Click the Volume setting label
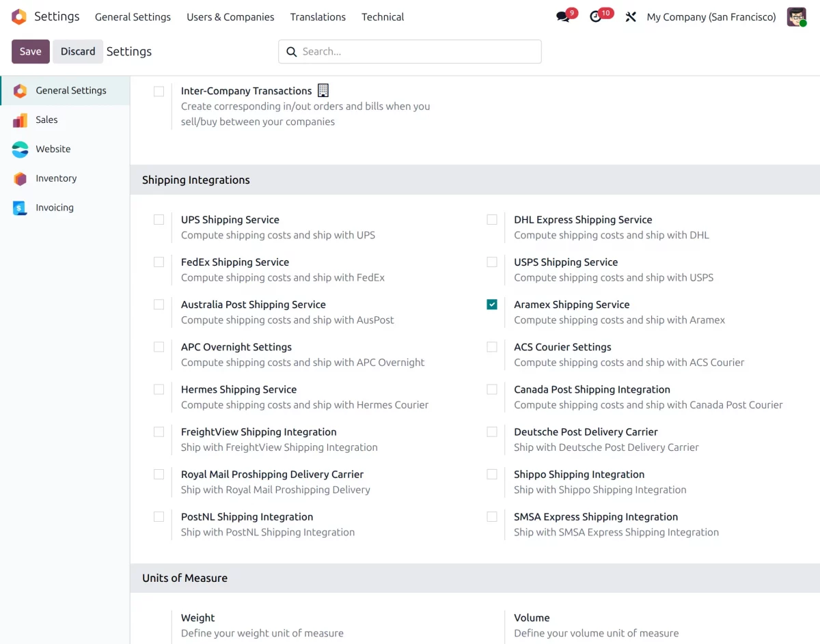 [x=532, y=618]
